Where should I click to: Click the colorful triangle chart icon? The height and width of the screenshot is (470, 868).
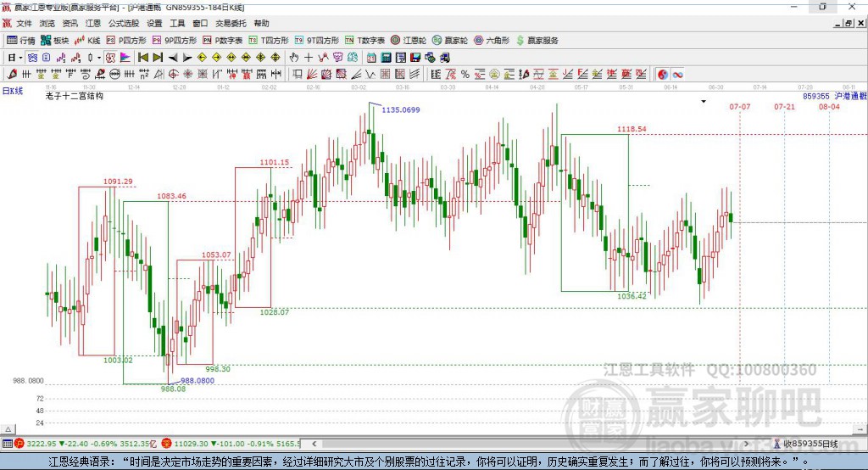pos(125,58)
